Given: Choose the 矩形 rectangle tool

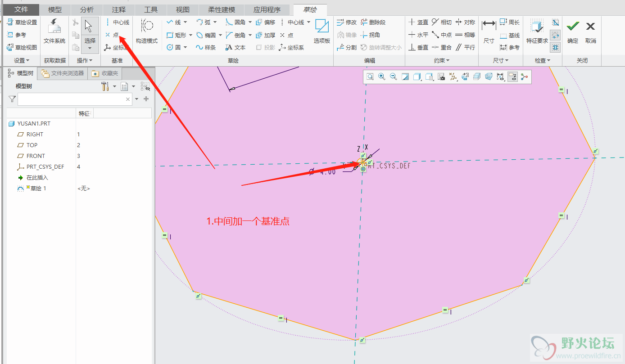Looking at the screenshot, I should tap(176, 35).
